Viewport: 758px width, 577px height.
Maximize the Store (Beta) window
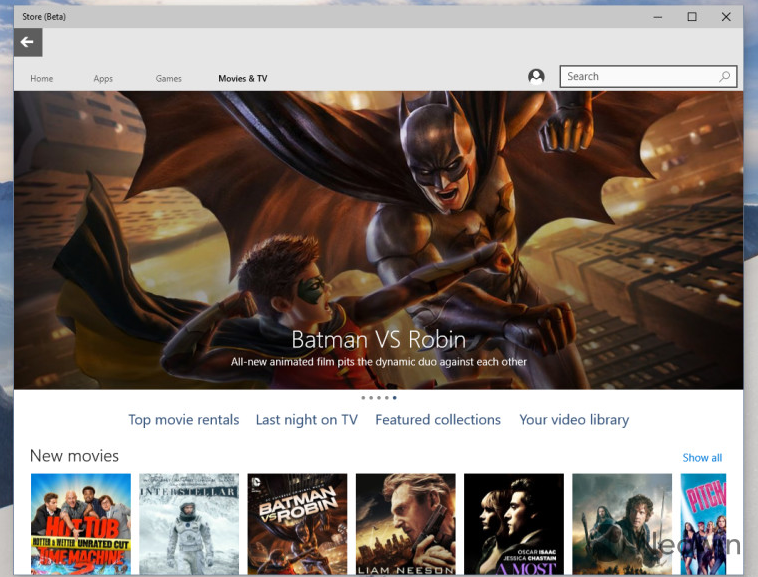pyautogui.click(x=692, y=17)
